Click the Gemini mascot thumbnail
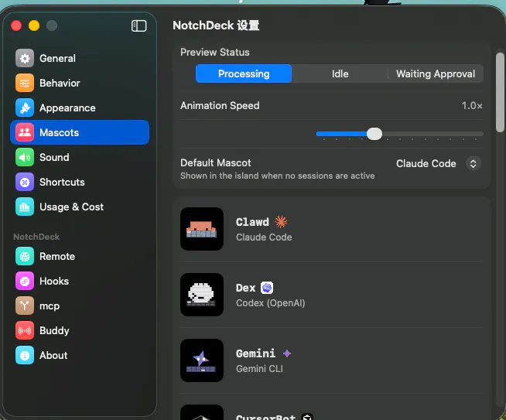This screenshot has width=506, height=420. click(x=202, y=360)
